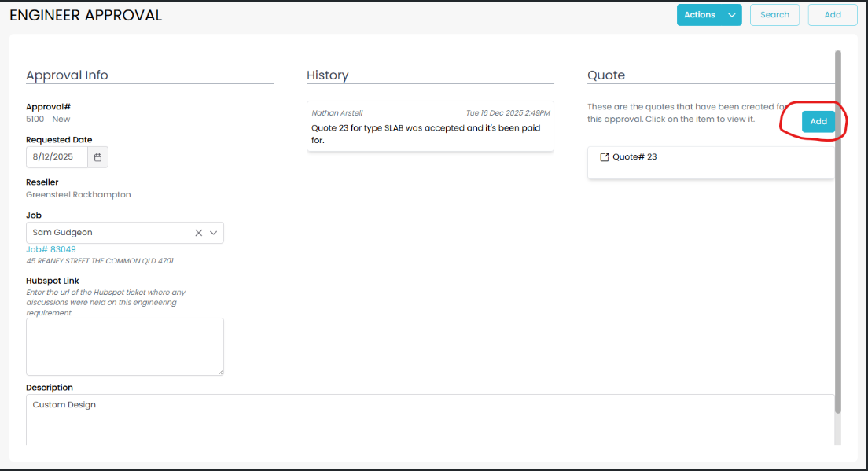Select the Requested Date input showing 8/12/2025
The height and width of the screenshot is (471, 868).
coord(53,157)
